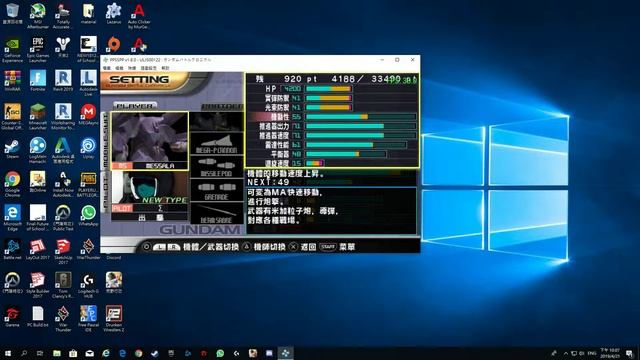Open the notification center
Image resolution: width=640 pixels, height=360 pixels.
coord(629,353)
